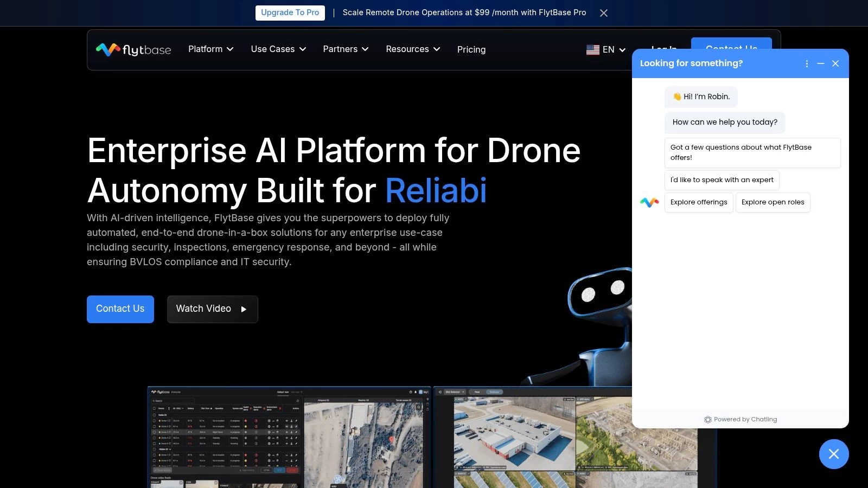Click the blue Contact Us hero button

tap(120, 309)
